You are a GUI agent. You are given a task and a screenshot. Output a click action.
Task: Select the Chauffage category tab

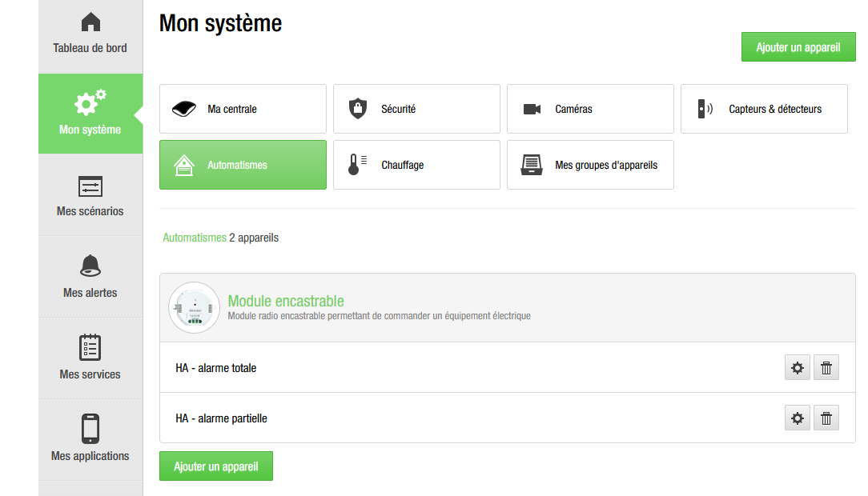coord(417,165)
